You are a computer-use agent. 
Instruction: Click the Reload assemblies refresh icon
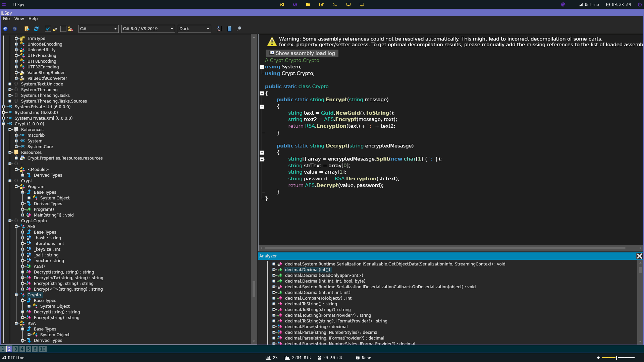click(36, 29)
